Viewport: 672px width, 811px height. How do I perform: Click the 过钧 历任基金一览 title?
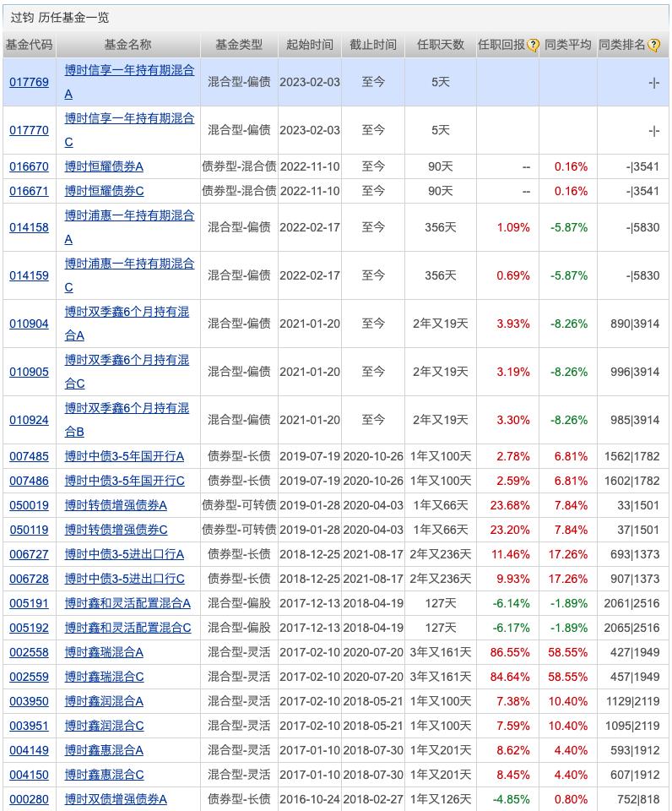59,18
